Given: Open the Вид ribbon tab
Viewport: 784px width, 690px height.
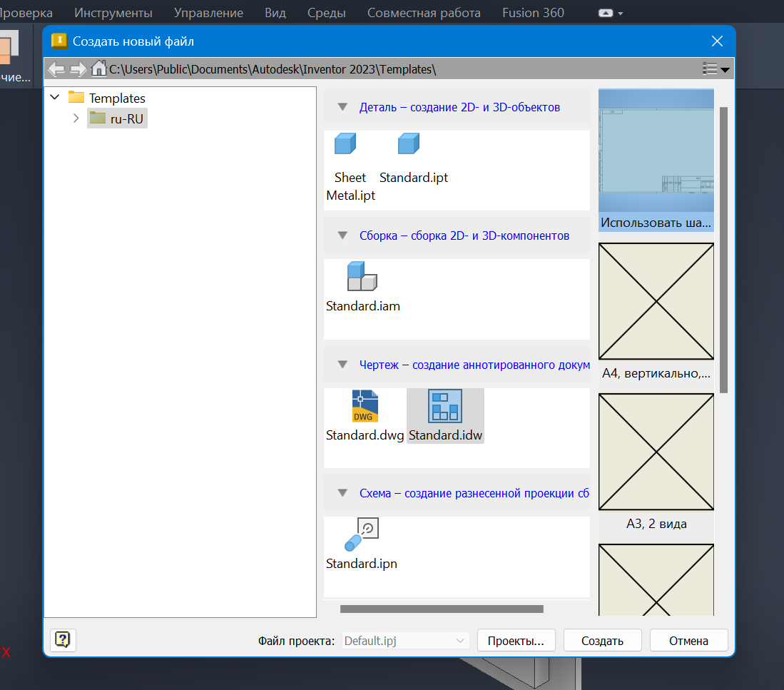Looking at the screenshot, I should [275, 13].
